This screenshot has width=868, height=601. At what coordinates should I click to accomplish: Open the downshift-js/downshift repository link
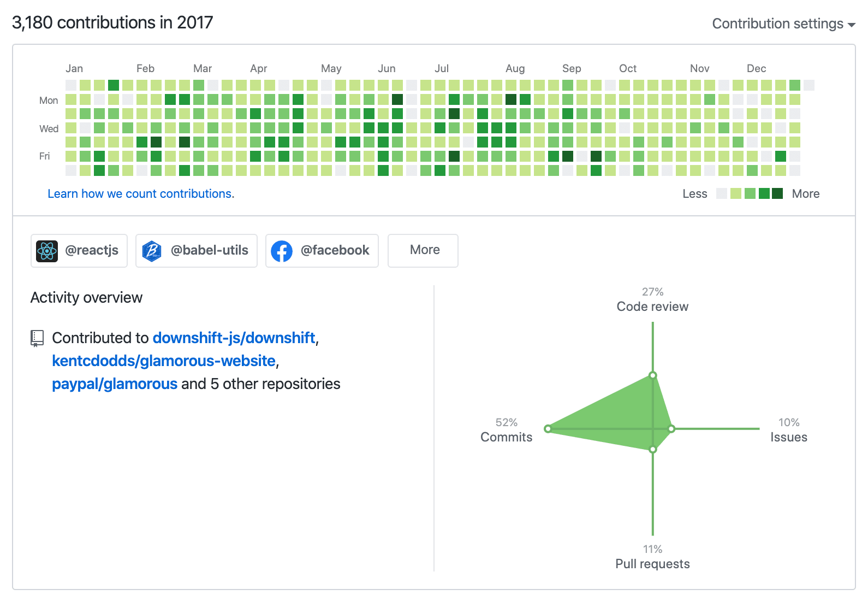(x=235, y=338)
